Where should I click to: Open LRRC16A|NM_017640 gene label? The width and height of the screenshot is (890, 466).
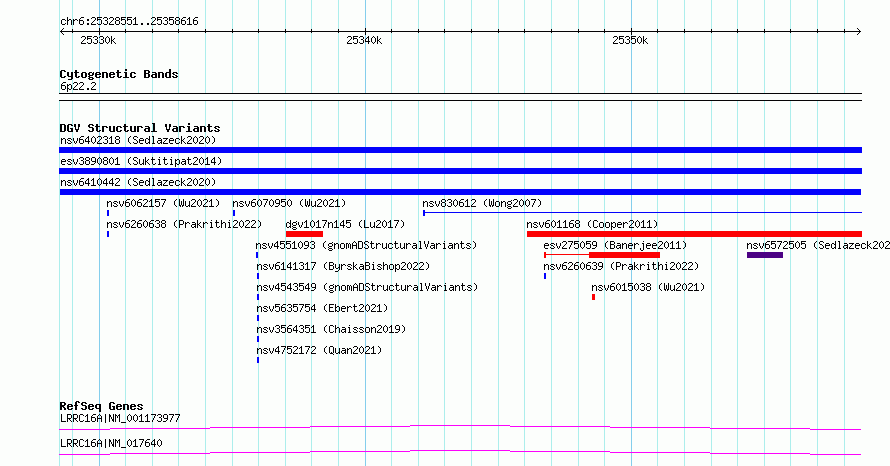pos(111,443)
